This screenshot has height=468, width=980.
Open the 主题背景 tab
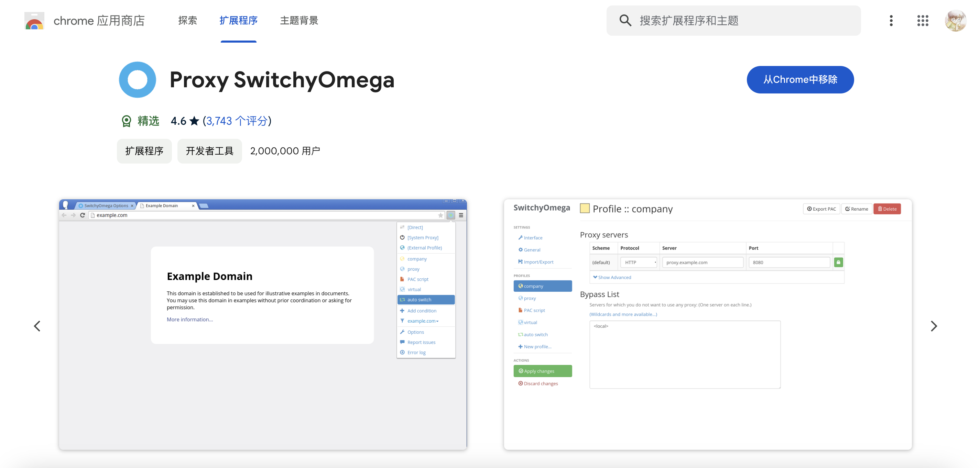coord(299,21)
